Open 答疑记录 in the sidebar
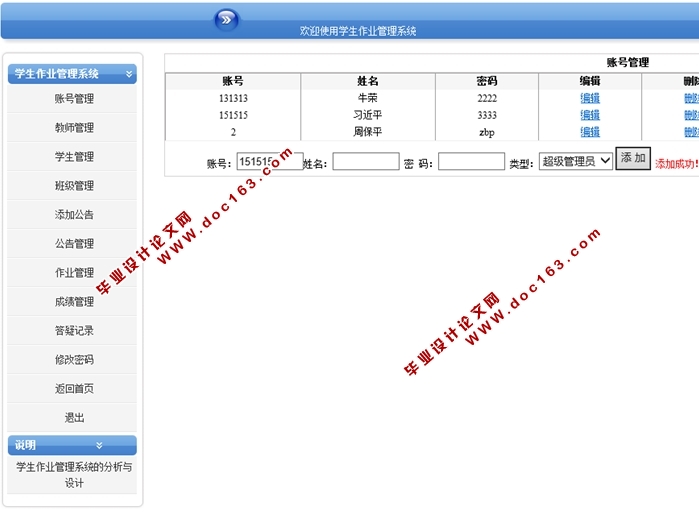The width and height of the screenshot is (699, 529). pos(74,330)
